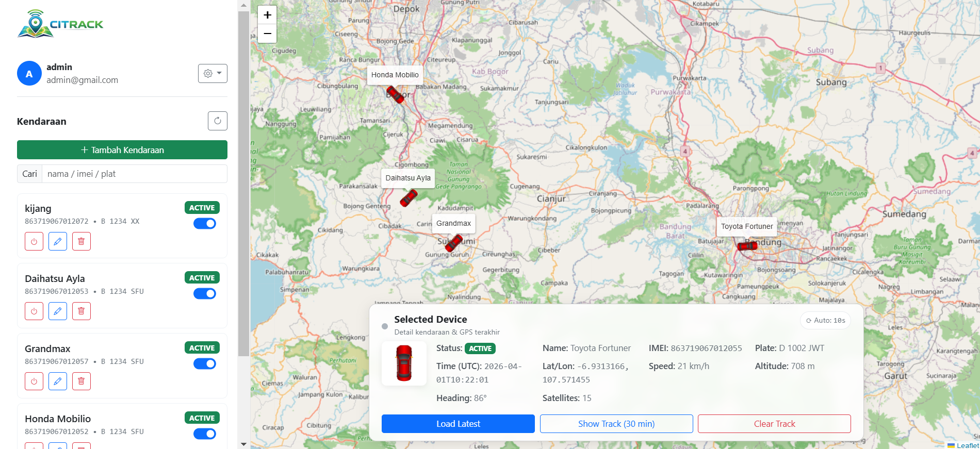Select the Honda Mobilio card name

pyautogui.click(x=58, y=419)
